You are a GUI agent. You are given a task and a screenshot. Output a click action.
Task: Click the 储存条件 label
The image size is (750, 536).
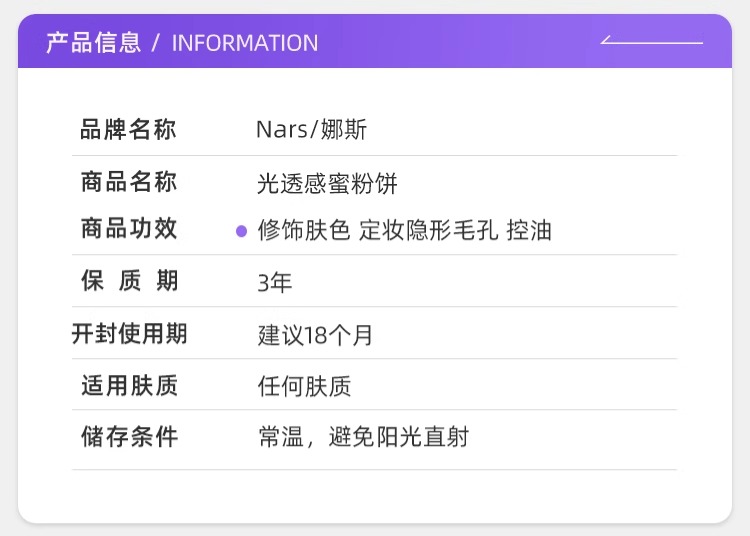point(129,437)
